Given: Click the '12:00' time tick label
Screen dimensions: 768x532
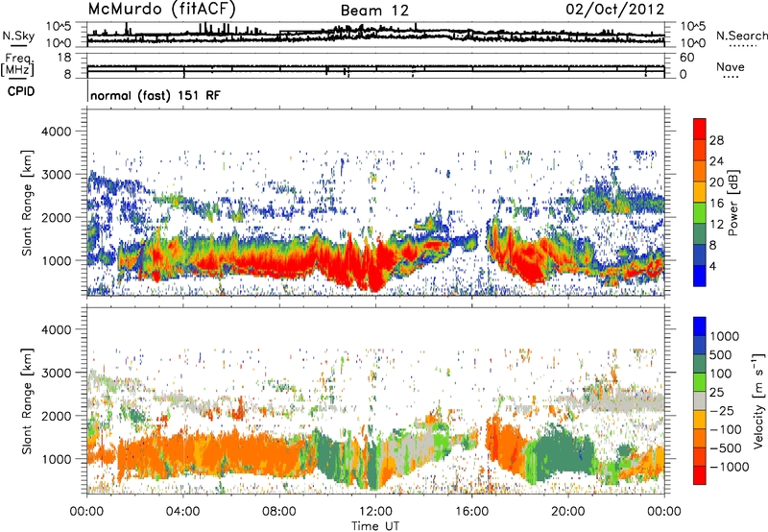Looking at the screenshot, I should pos(375,512).
